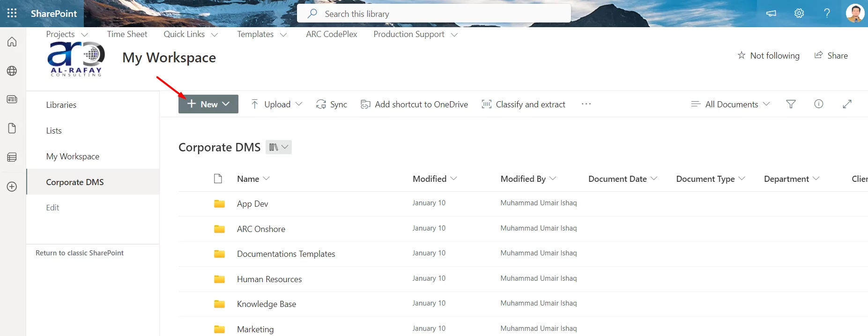Viewport: 868px width, 336px height.
Task: Open the Department column header menu
Action: tap(792, 179)
